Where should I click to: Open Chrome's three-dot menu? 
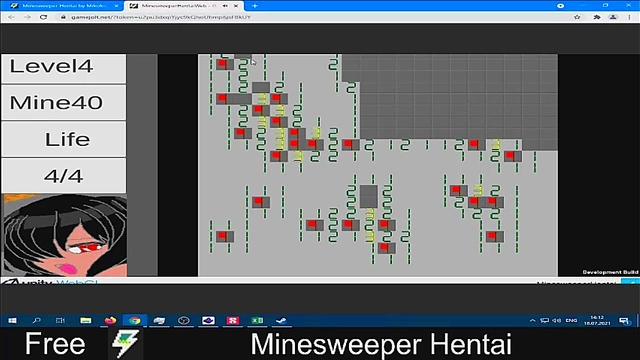coord(629,17)
